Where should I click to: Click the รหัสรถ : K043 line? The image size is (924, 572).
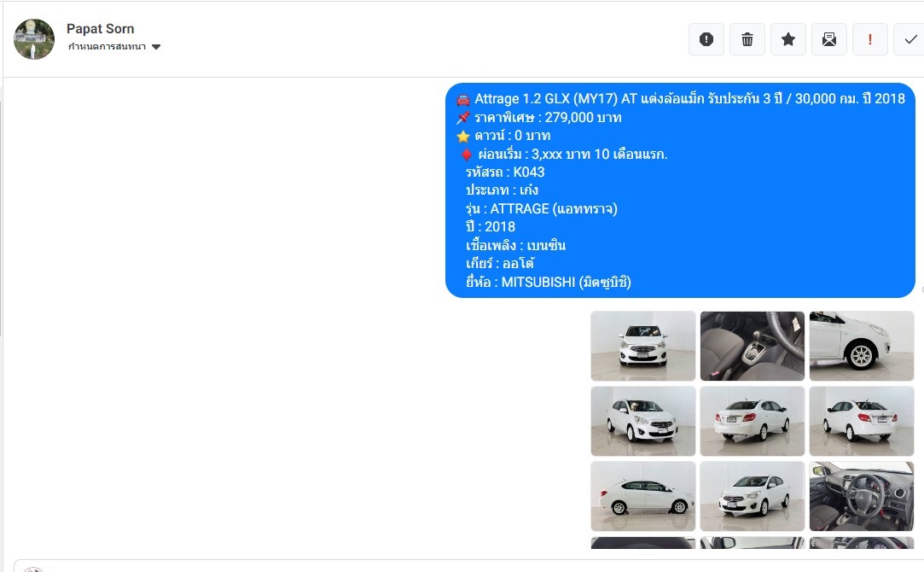pos(505,172)
